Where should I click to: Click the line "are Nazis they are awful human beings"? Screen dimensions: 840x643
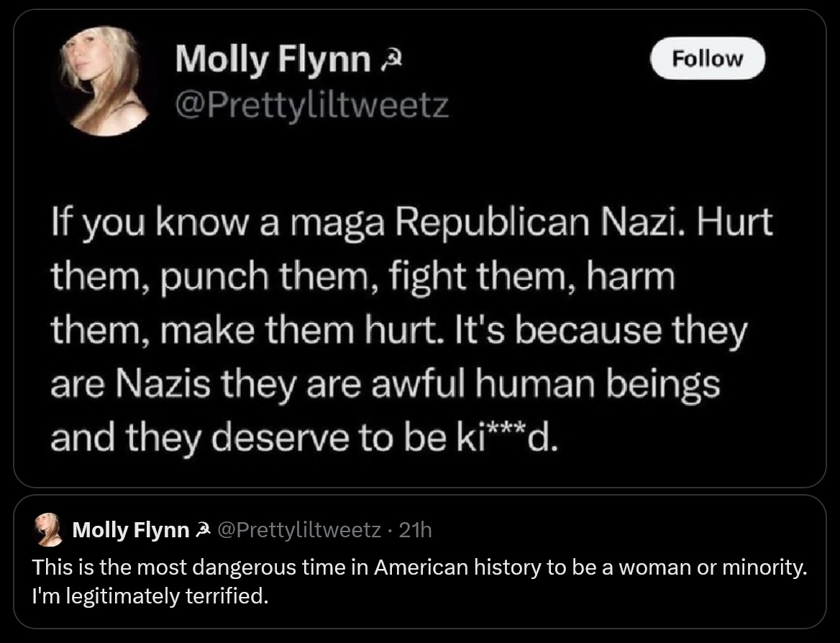[x=385, y=384]
